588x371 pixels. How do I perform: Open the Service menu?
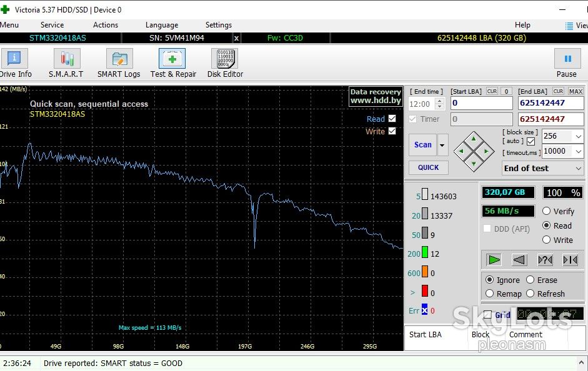(x=52, y=25)
